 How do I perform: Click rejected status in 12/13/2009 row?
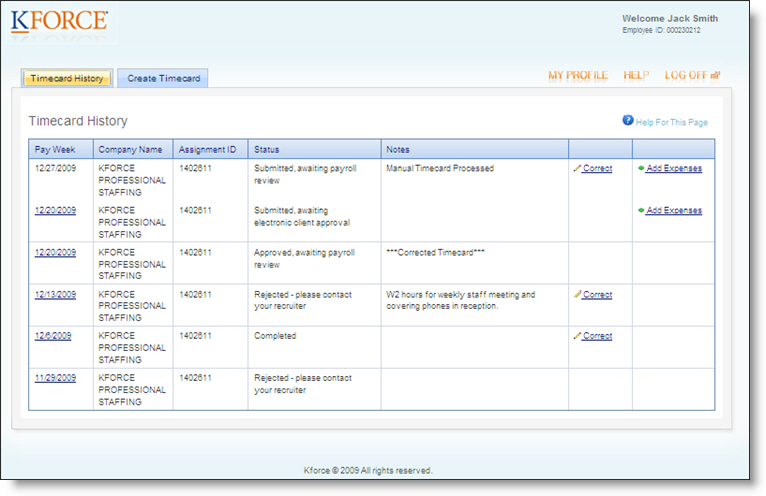[303, 300]
